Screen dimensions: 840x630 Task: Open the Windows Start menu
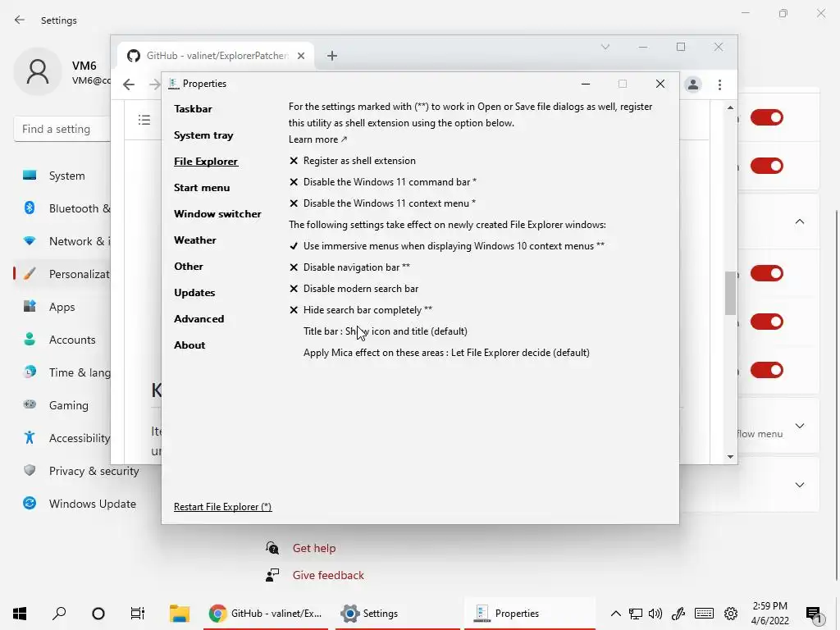point(20,613)
